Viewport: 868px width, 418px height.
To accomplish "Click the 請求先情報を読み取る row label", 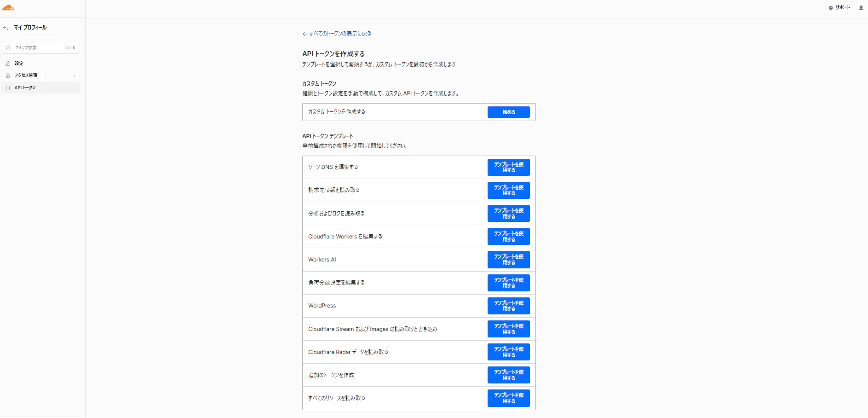I will pyautogui.click(x=334, y=190).
